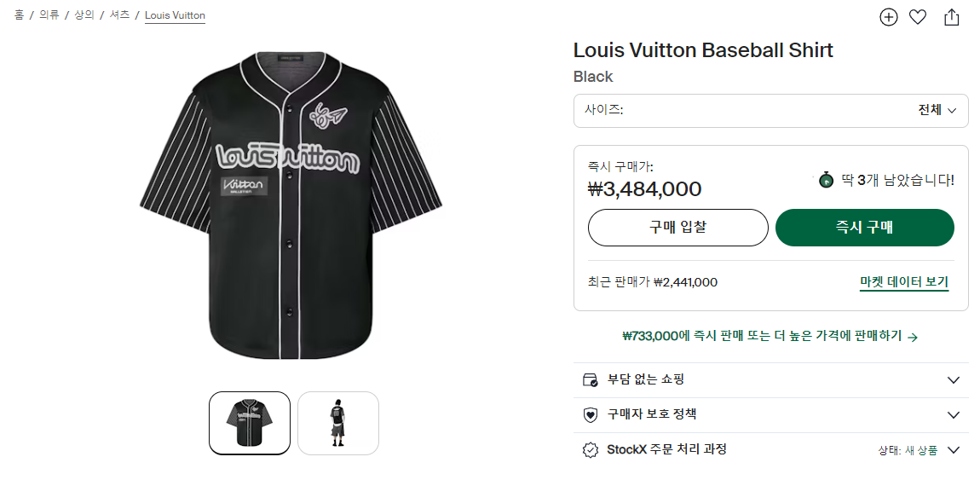Screen dimensions: 980x480
Task: Click the StockX verification badge icon
Action: point(590,449)
